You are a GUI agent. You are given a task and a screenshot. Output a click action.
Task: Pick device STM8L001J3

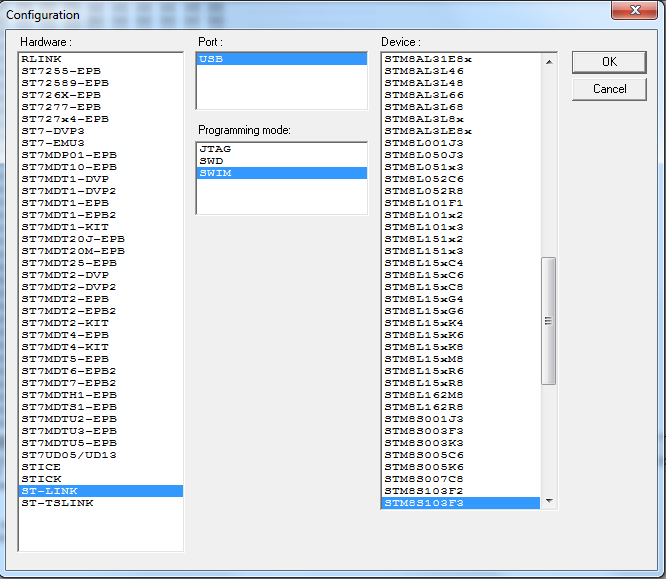click(x=461, y=143)
